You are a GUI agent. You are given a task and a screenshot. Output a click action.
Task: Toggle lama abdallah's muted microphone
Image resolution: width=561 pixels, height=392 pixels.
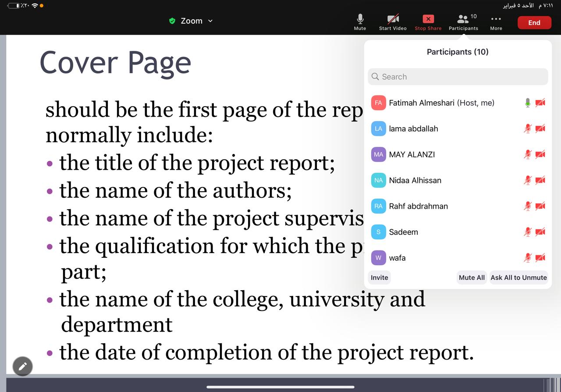point(528,128)
